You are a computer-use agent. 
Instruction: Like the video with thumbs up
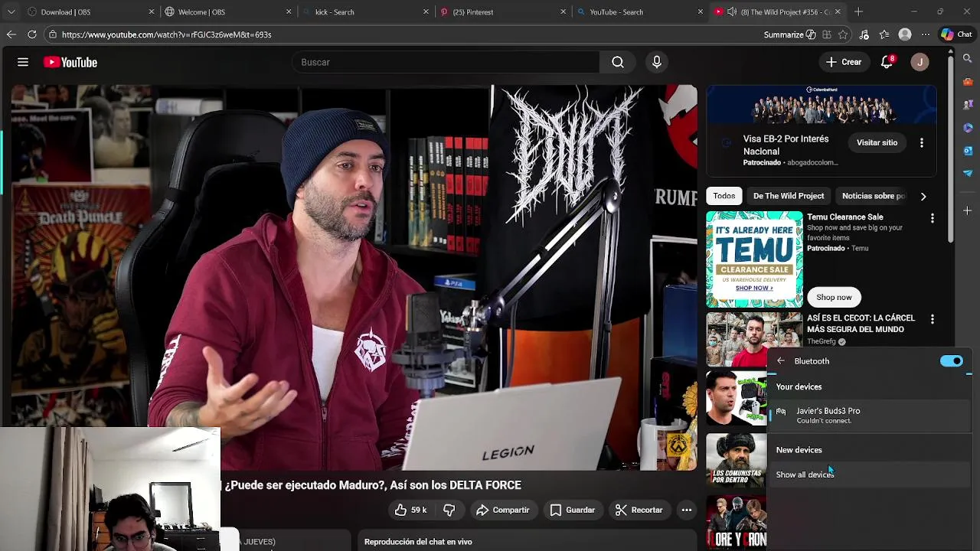coord(410,510)
